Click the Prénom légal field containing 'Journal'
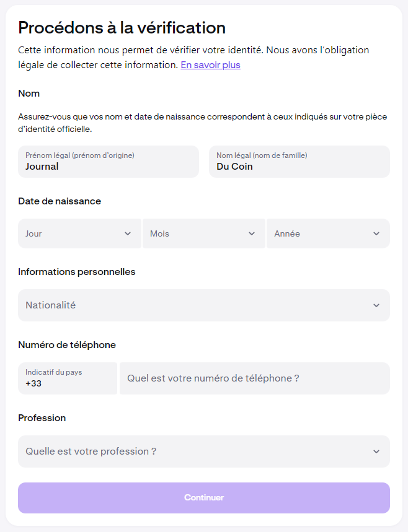 [108, 162]
